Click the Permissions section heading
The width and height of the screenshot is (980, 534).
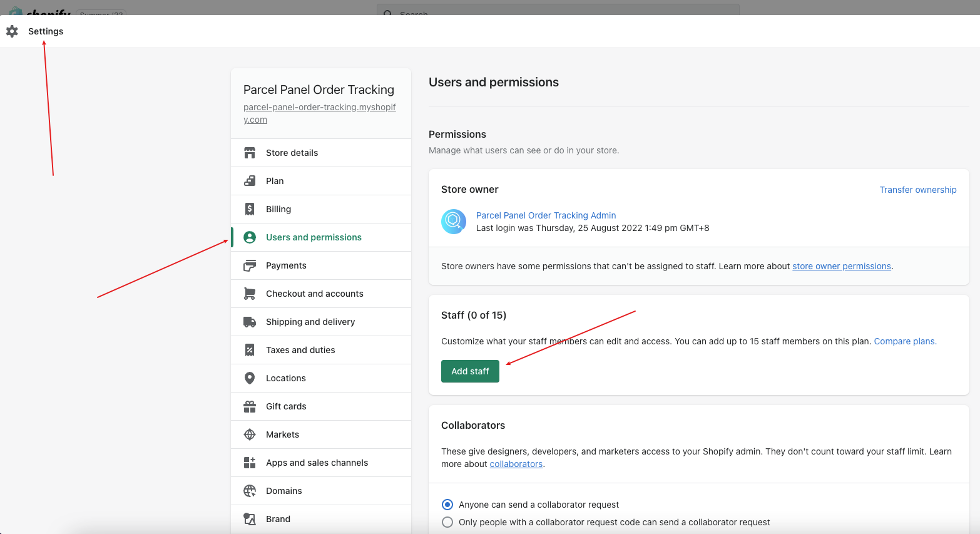point(457,134)
